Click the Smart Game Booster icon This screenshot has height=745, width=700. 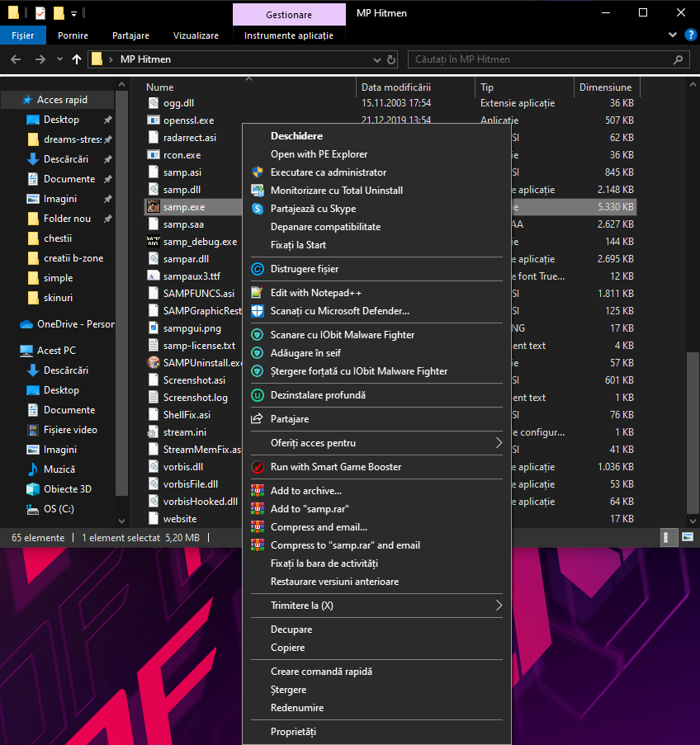[258, 467]
